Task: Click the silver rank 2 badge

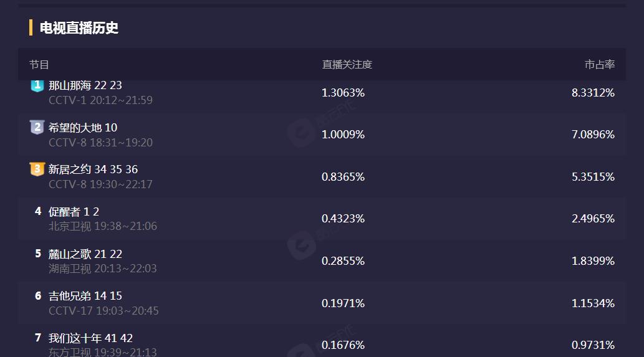Action: pos(37,128)
